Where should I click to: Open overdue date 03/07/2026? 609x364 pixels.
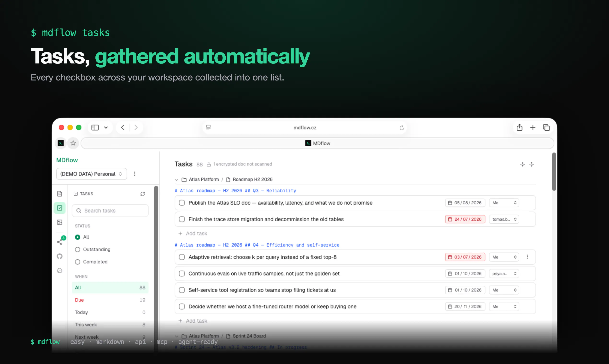[465, 257]
